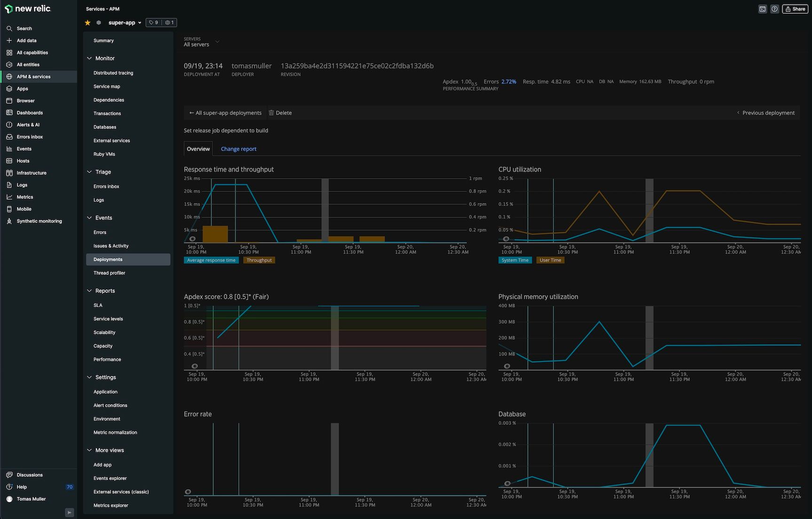Open the super-app entity dropdown
The image size is (812, 519).
coord(125,23)
